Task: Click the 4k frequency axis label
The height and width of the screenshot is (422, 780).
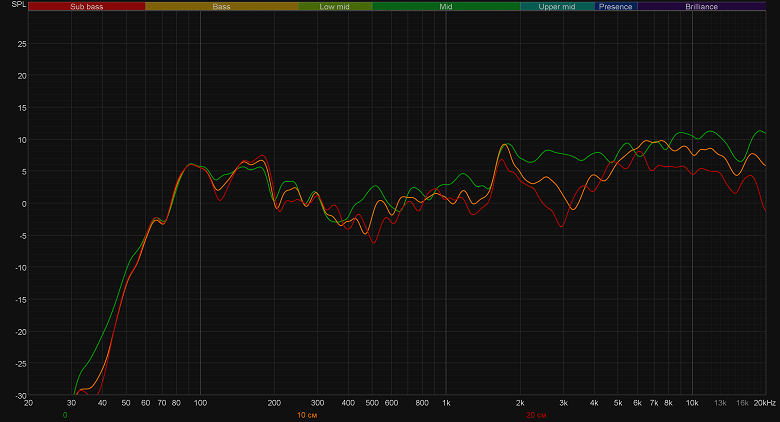Action: click(x=594, y=403)
